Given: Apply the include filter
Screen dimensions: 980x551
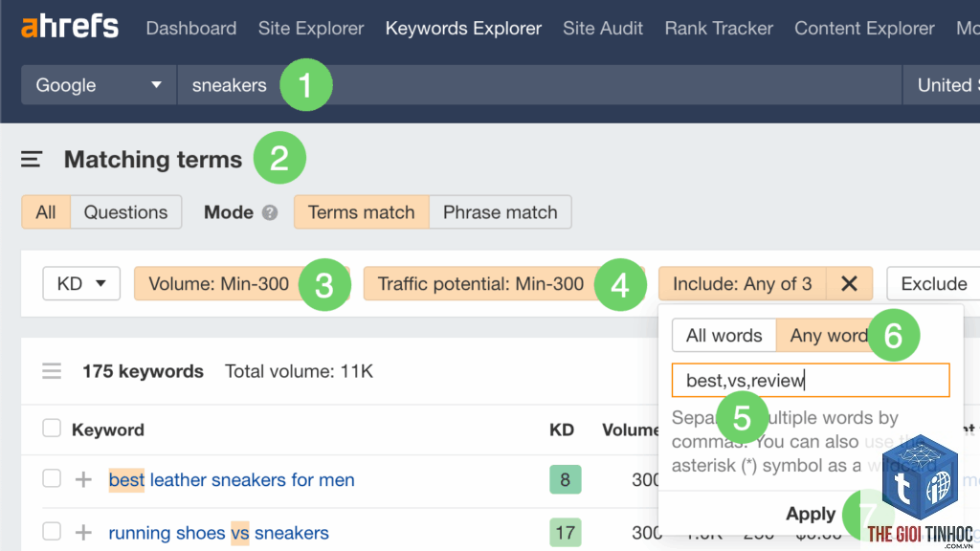Looking at the screenshot, I should 810,514.
